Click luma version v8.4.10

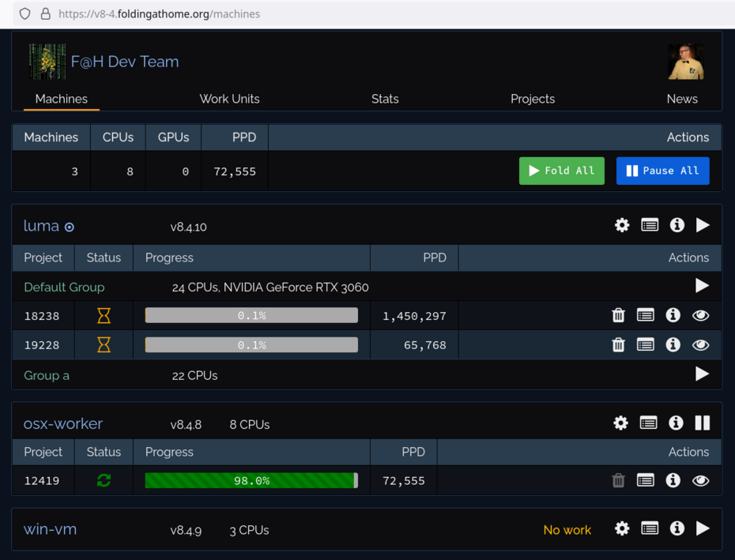point(188,227)
